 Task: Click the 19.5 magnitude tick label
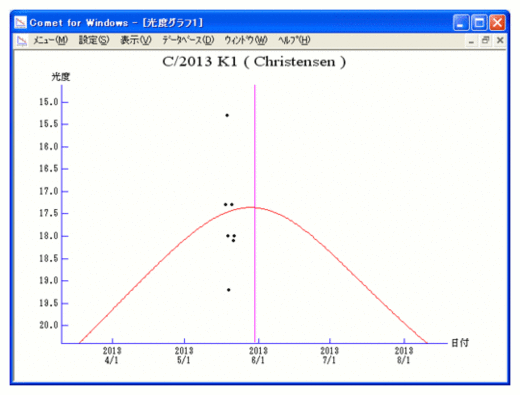49,303
